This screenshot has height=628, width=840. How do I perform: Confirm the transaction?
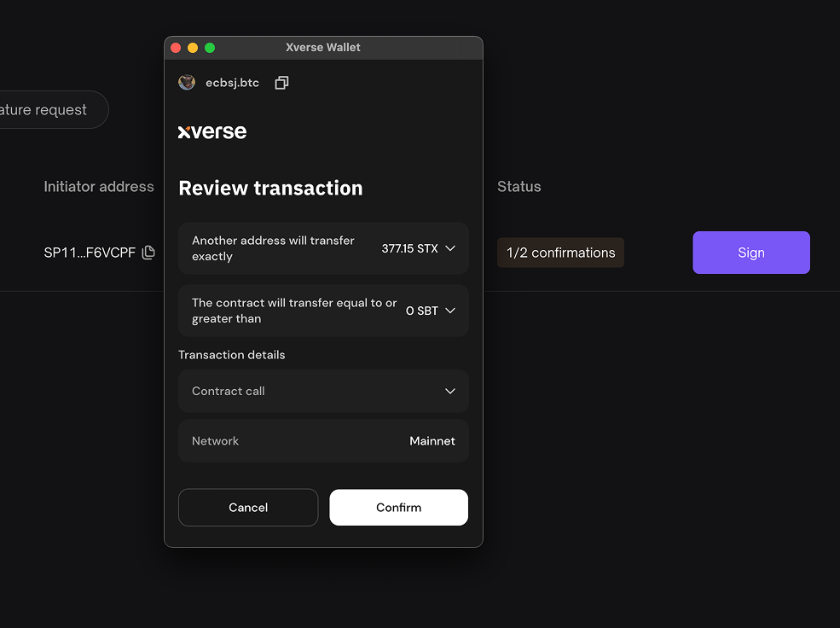398,508
